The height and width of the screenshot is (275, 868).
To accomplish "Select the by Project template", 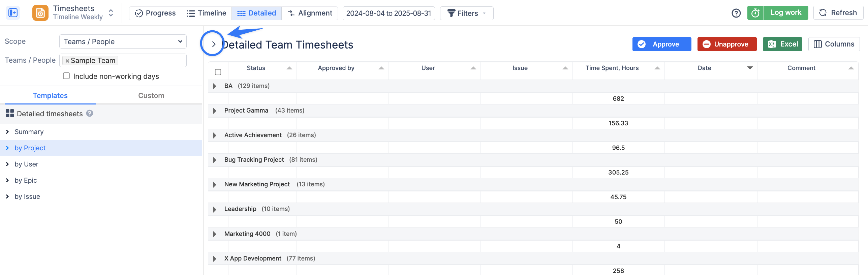I will pos(101,148).
